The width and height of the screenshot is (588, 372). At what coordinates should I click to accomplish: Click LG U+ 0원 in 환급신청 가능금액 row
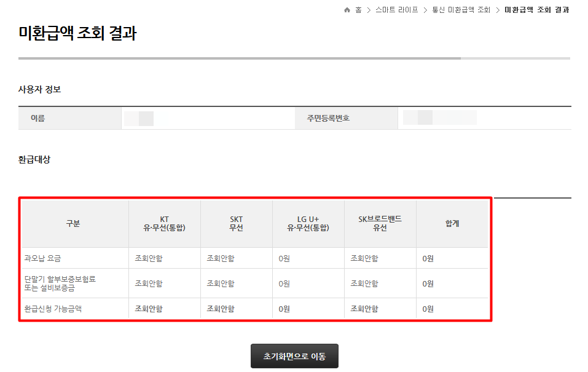284,309
